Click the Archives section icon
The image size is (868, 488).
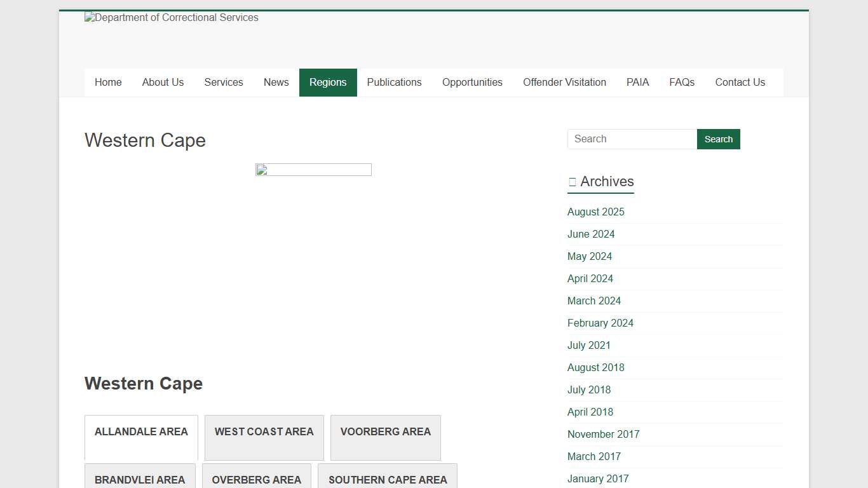[571, 181]
